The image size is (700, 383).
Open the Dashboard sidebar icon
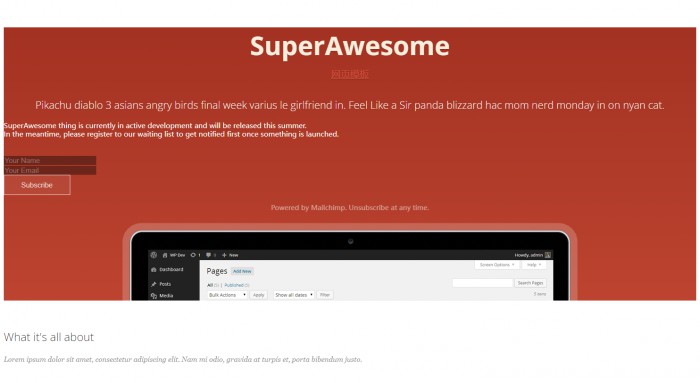(154, 270)
